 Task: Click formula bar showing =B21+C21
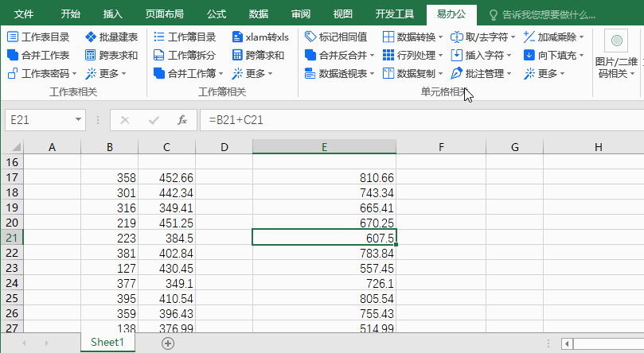point(422,120)
